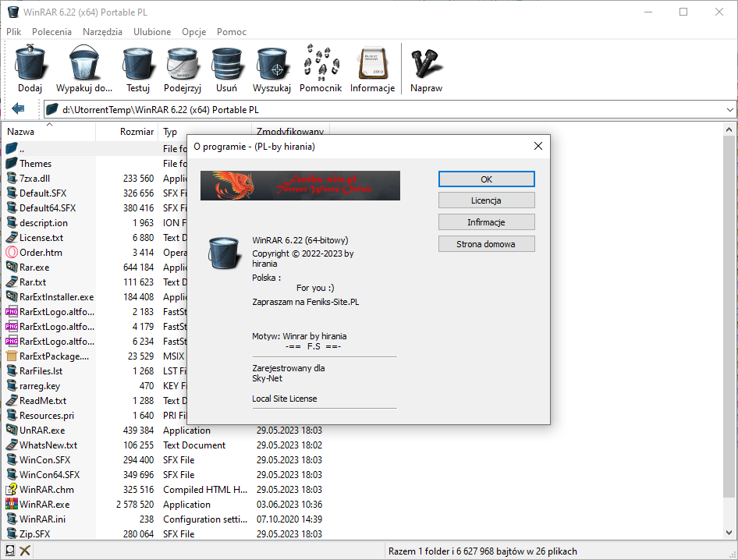The image size is (738, 560).
Task: Open the Polecenia menu
Action: tap(51, 31)
